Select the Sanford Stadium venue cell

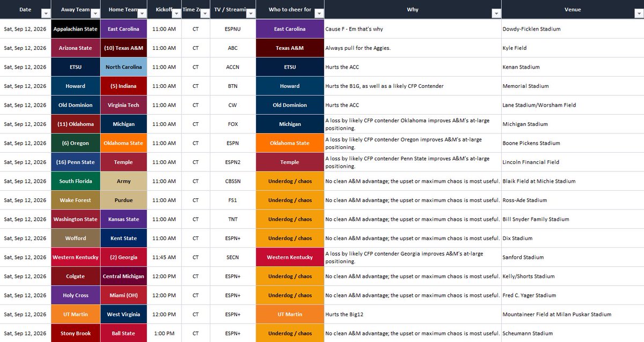tap(573, 257)
